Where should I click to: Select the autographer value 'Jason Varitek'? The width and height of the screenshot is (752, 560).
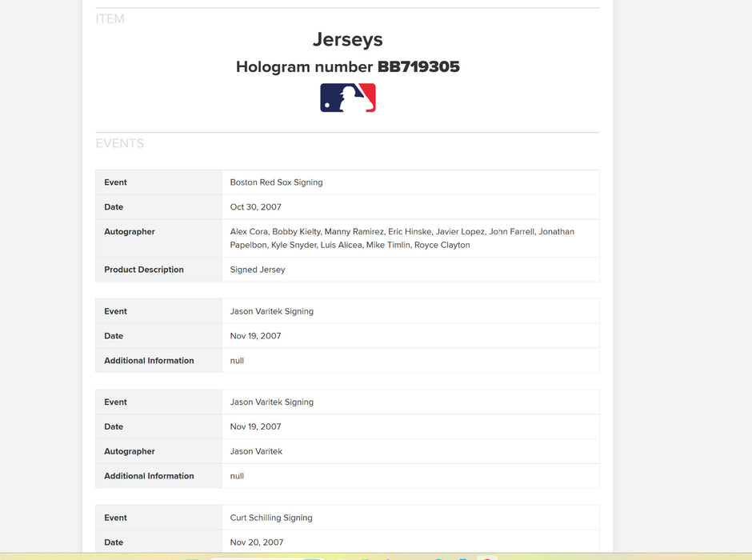(256, 451)
